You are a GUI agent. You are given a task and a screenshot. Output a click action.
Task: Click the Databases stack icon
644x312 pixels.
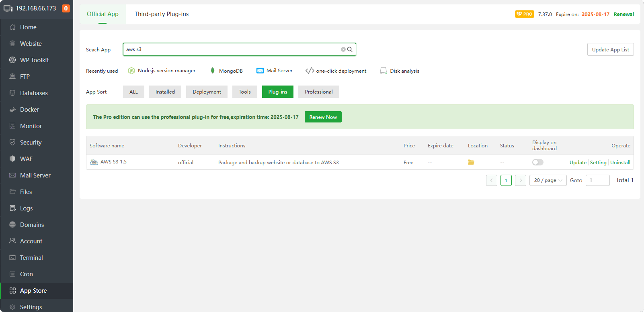[12, 93]
